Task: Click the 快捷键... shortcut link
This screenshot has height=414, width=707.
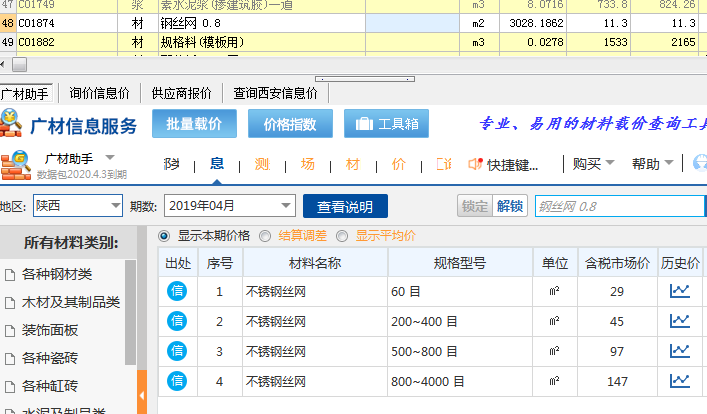Action: (513, 165)
